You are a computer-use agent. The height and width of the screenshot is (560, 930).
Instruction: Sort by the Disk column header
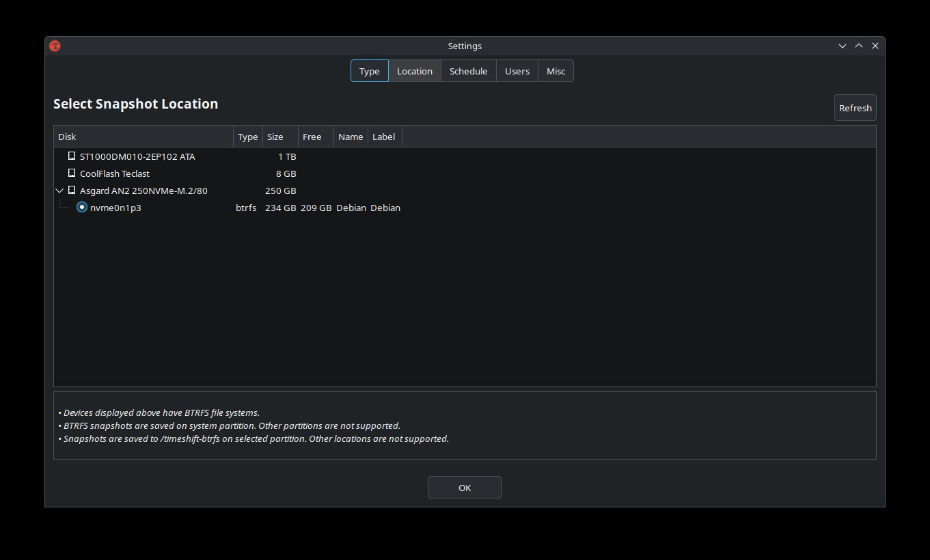(143, 137)
